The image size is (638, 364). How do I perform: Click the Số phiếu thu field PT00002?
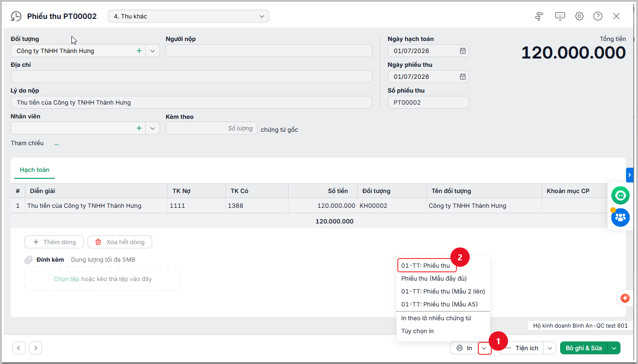428,102
